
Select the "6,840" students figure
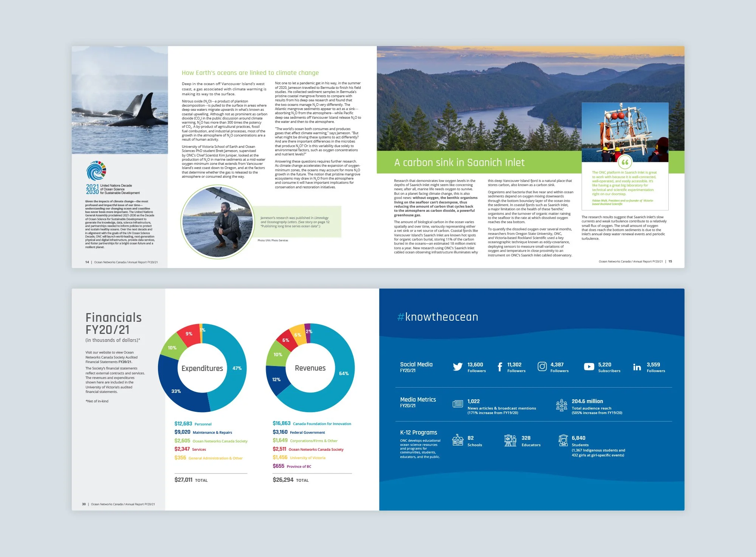(578, 438)
